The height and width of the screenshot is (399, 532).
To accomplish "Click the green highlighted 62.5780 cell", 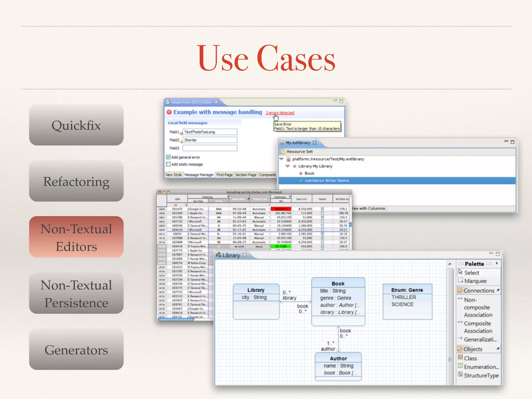I will [x=281, y=246].
